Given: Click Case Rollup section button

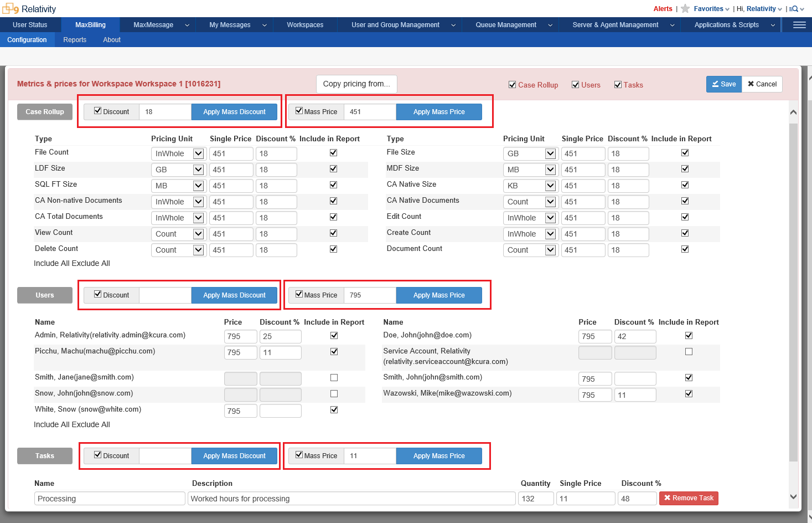Looking at the screenshot, I should [45, 112].
